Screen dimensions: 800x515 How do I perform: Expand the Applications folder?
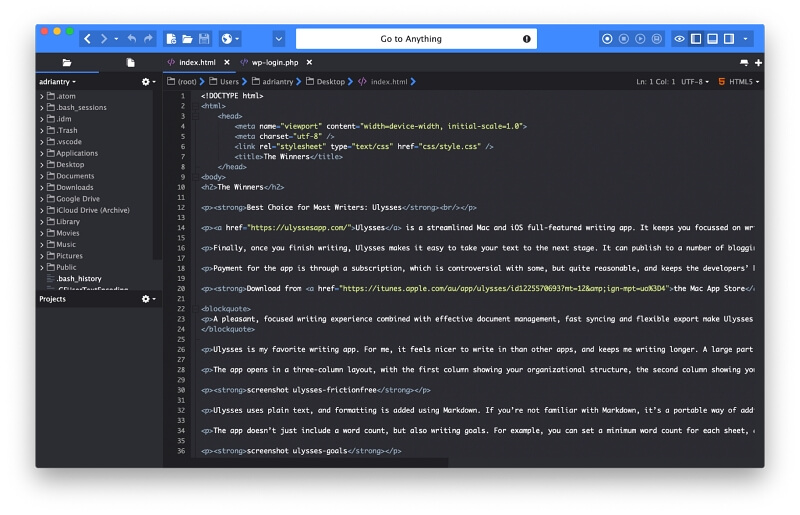tap(42, 153)
